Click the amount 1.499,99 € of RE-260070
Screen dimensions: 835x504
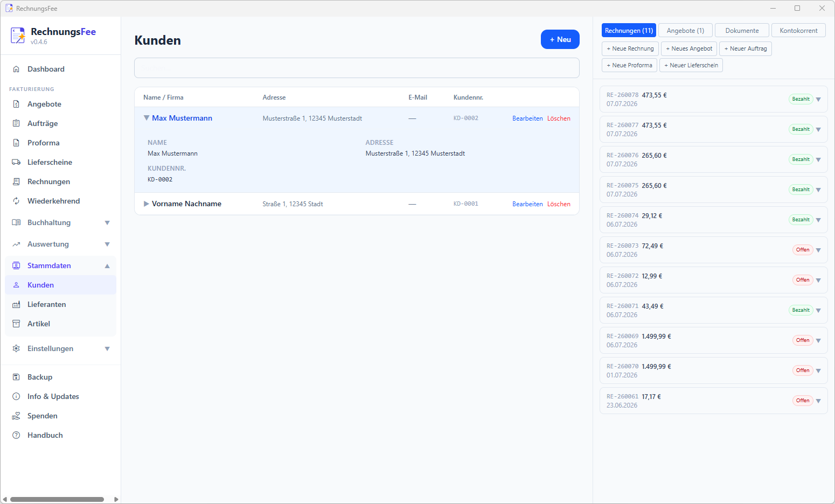[x=656, y=367]
